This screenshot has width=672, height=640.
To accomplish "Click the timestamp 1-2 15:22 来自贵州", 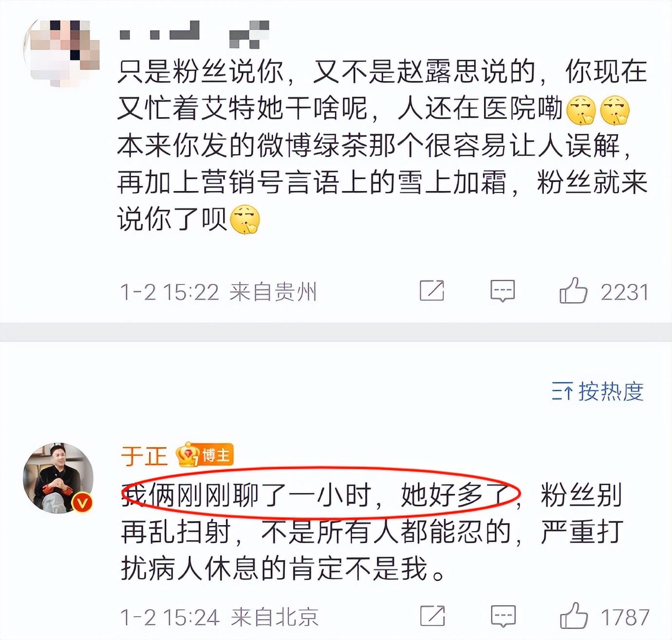I will coord(218,292).
